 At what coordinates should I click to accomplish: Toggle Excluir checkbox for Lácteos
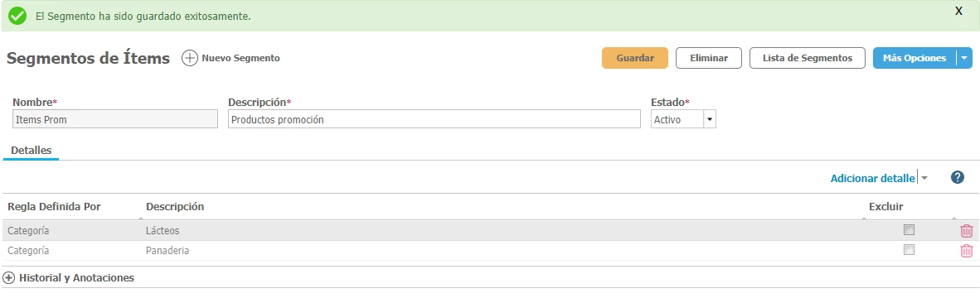[909, 229]
